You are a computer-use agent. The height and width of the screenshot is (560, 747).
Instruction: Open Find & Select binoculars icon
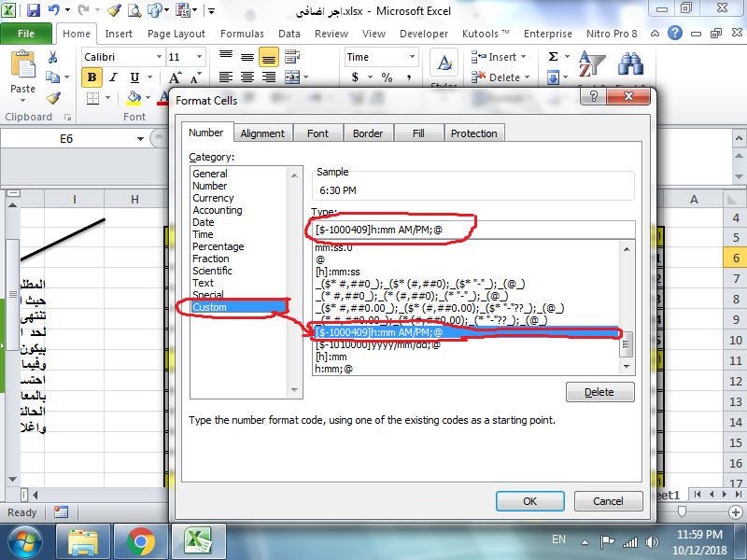[629, 63]
